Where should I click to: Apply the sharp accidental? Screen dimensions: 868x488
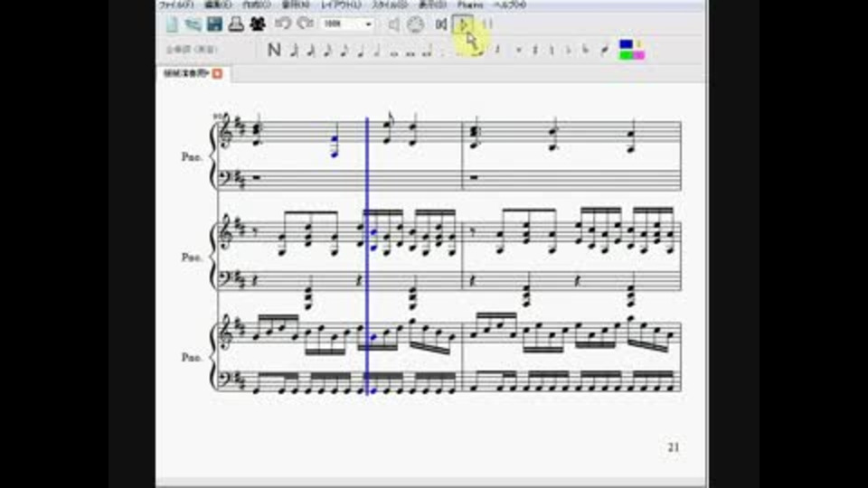click(x=534, y=50)
